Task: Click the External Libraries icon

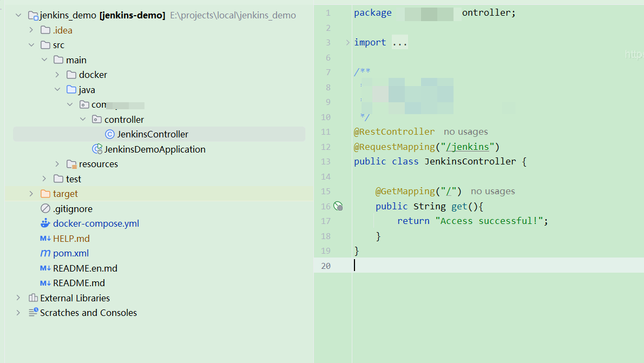Action: pos(33,298)
